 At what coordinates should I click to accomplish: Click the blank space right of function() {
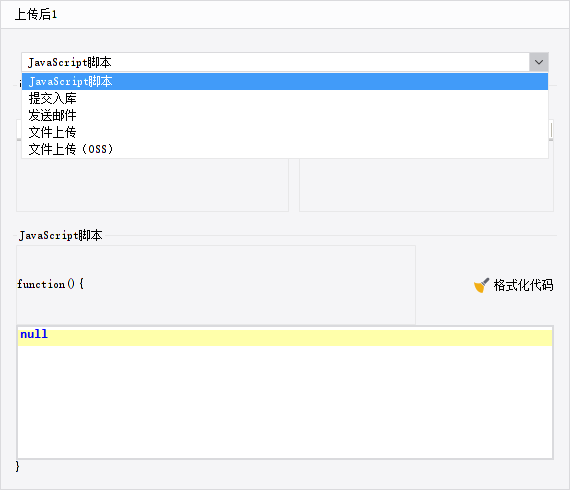249,285
